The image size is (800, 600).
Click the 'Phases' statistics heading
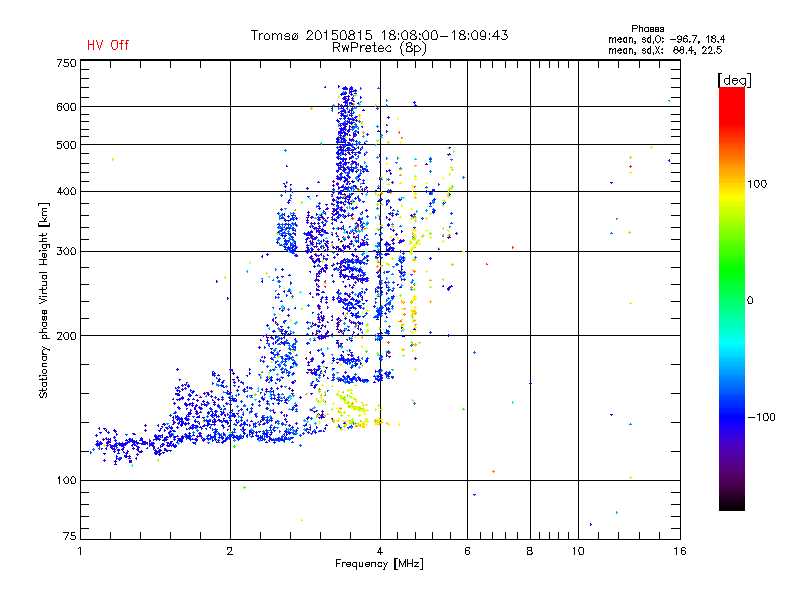(x=647, y=29)
